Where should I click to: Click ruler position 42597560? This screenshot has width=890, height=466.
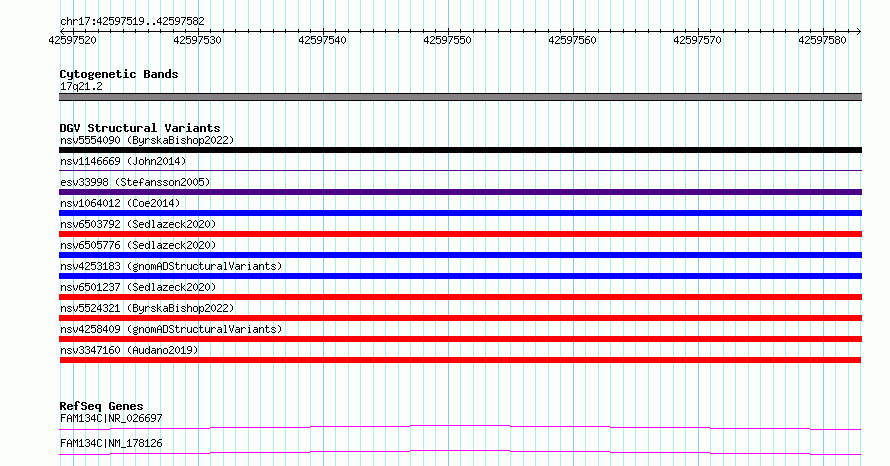(572, 40)
